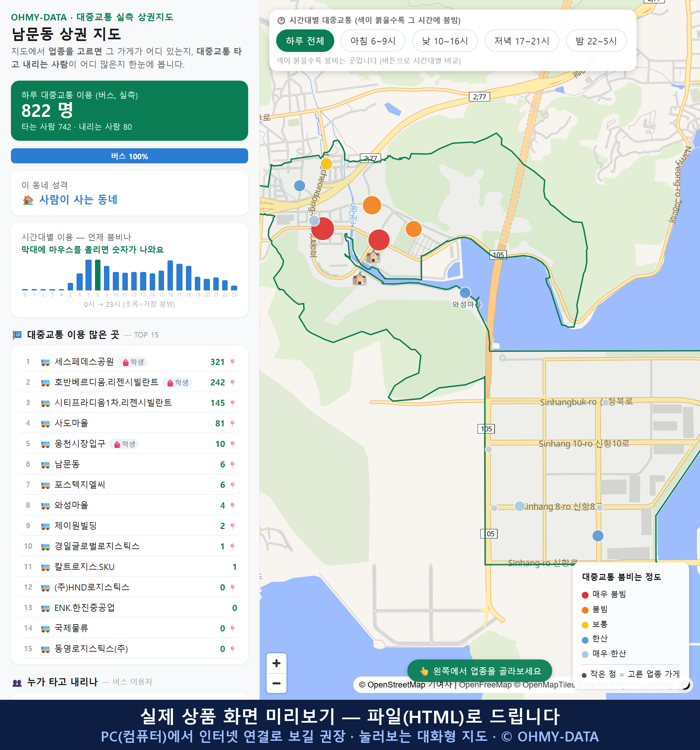Select 호반베르디움.리젠시빌란트 row

click(130, 382)
